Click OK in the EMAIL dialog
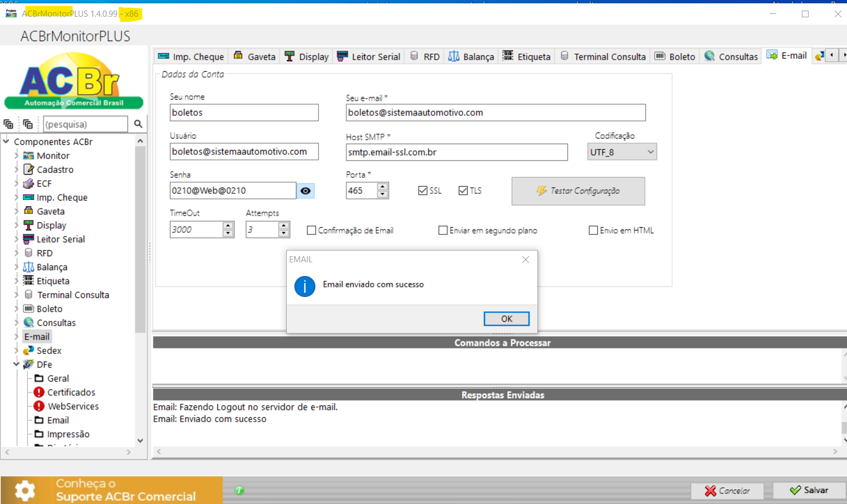 coord(506,319)
